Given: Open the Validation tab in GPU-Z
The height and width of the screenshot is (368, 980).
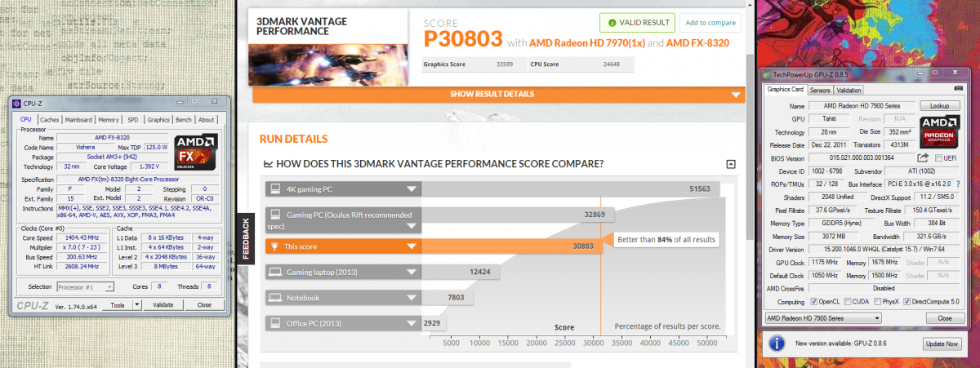Looking at the screenshot, I should [849, 90].
